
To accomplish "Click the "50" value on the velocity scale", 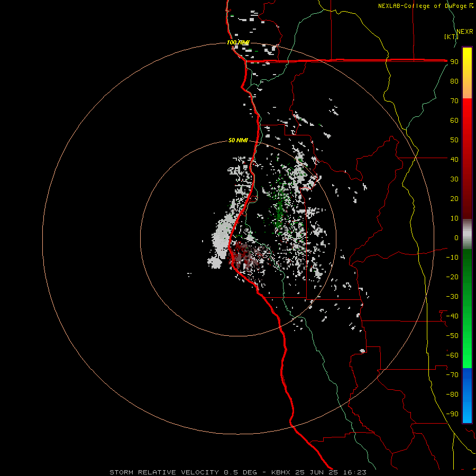I will coord(454,140).
